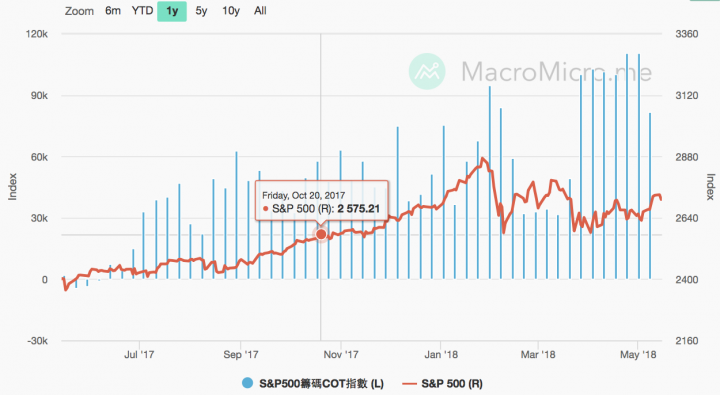The height and width of the screenshot is (395, 720).
Task: Click the Zoom label text
Action: click(79, 11)
